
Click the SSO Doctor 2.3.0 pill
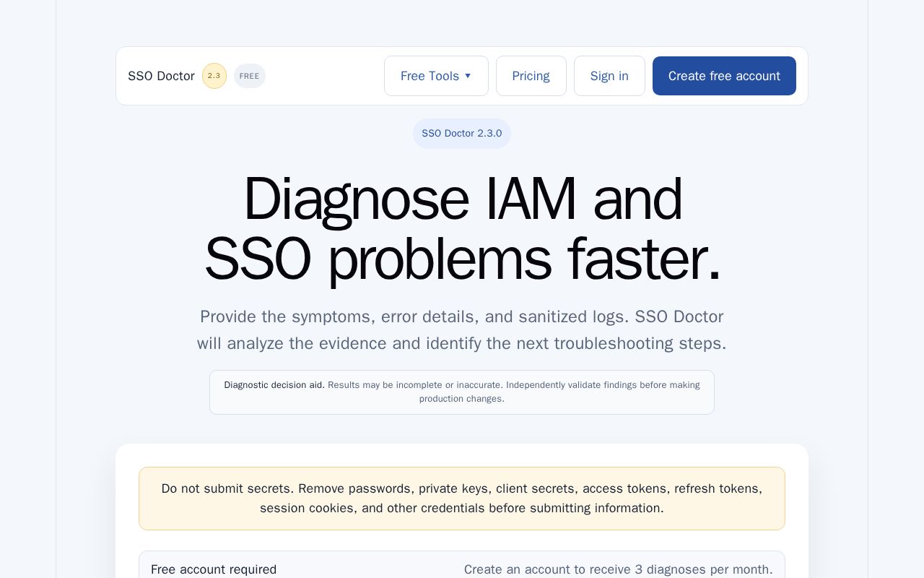(x=462, y=134)
